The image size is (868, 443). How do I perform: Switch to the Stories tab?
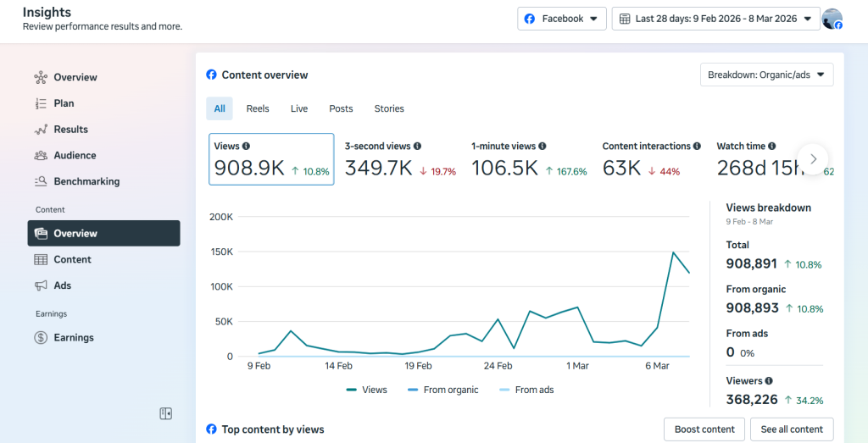click(389, 108)
